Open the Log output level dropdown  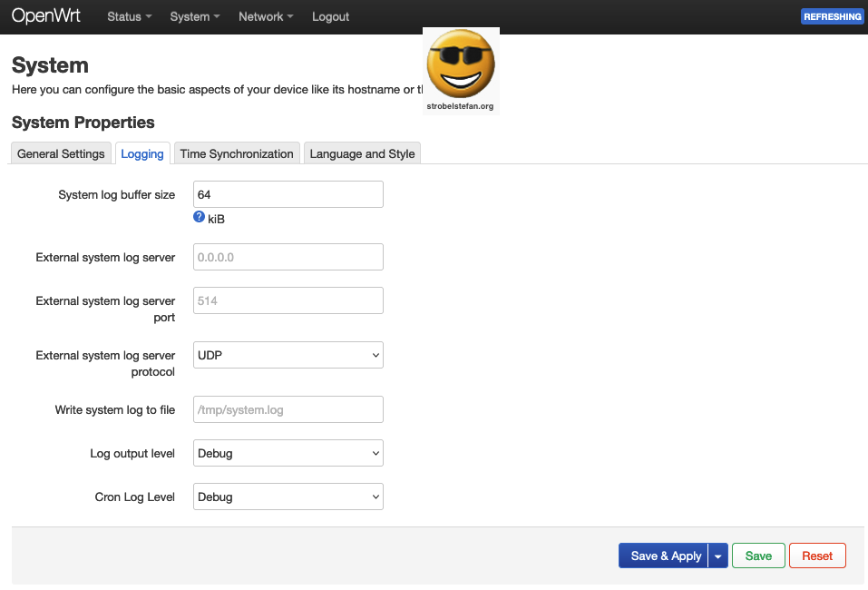pyautogui.click(x=288, y=453)
